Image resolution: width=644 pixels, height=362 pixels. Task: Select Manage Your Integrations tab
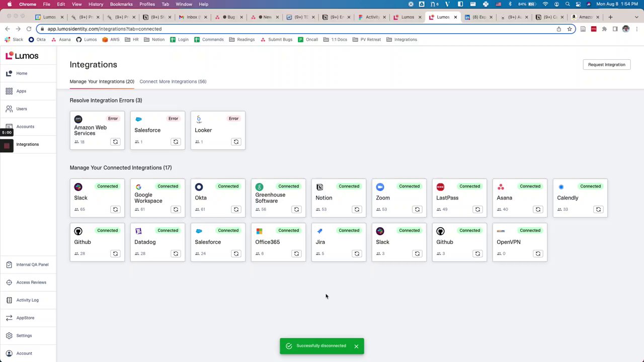coord(102,81)
